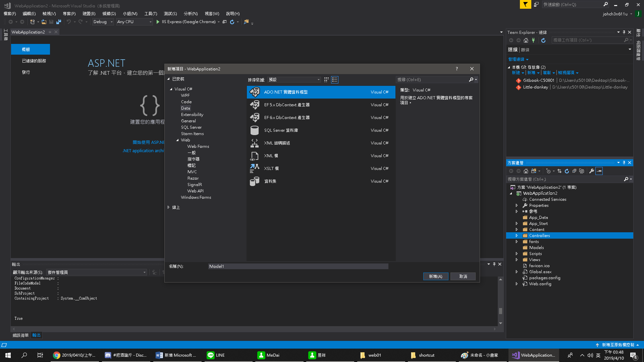This screenshot has height=362, width=644.
Task: Expand Properties node in Solution Explorer
Action: [517, 205]
